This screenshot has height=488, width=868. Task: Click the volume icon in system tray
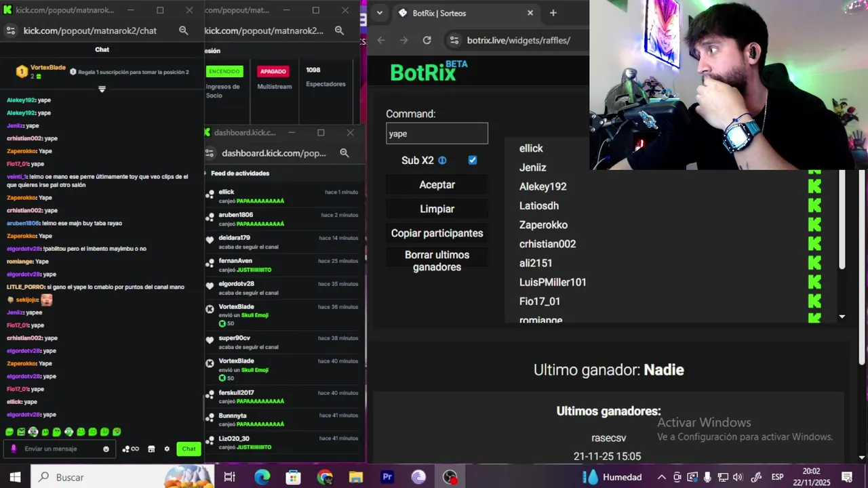737,477
